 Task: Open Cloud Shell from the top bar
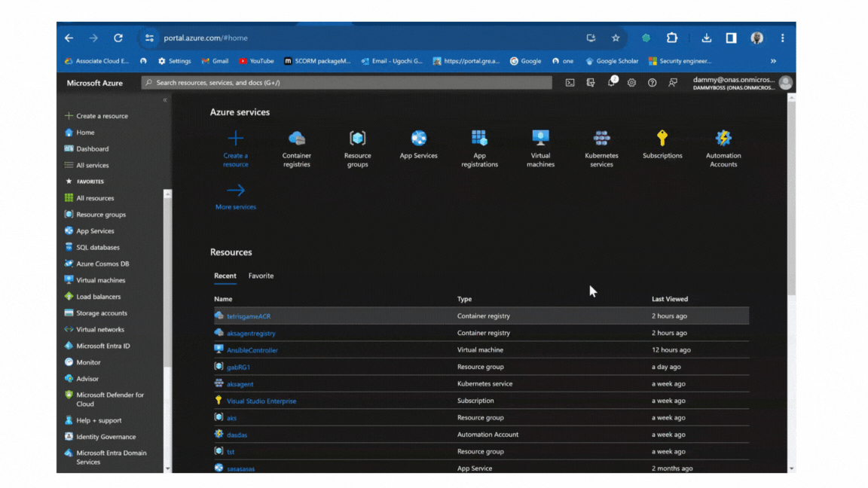[570, 82]
